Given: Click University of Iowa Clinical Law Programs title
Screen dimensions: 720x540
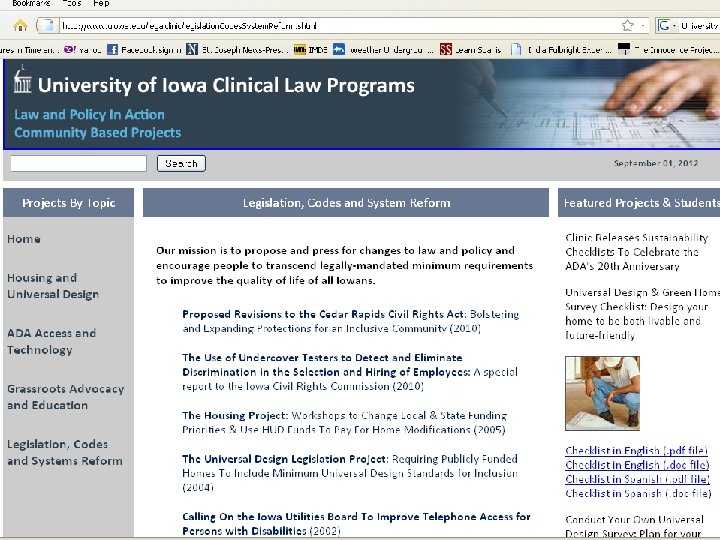Looking at the screenshot, I should 226,85.
